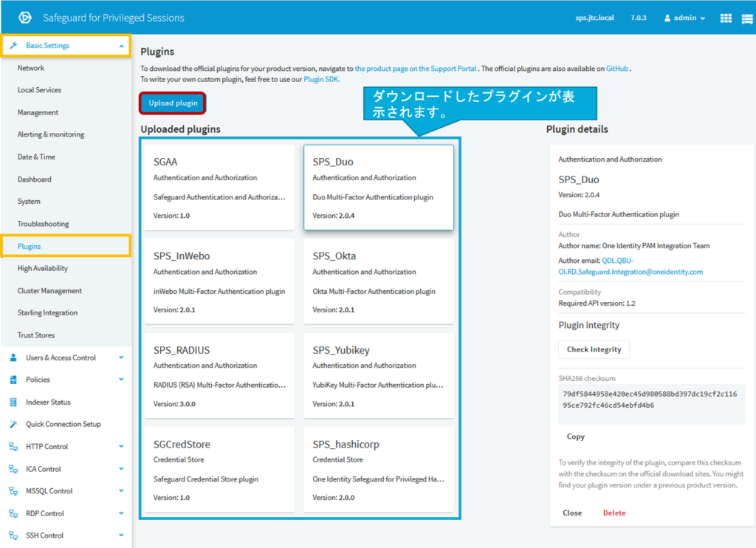Click the Basic Settings wrench icon
The width and height of the screenshot is (756, 548).
13,45
